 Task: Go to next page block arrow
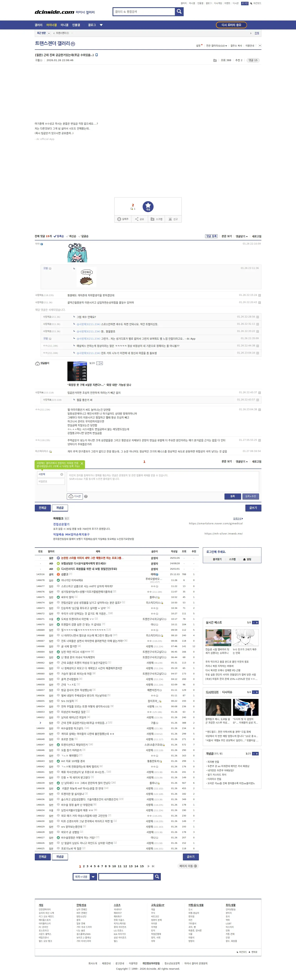(148, 866)
